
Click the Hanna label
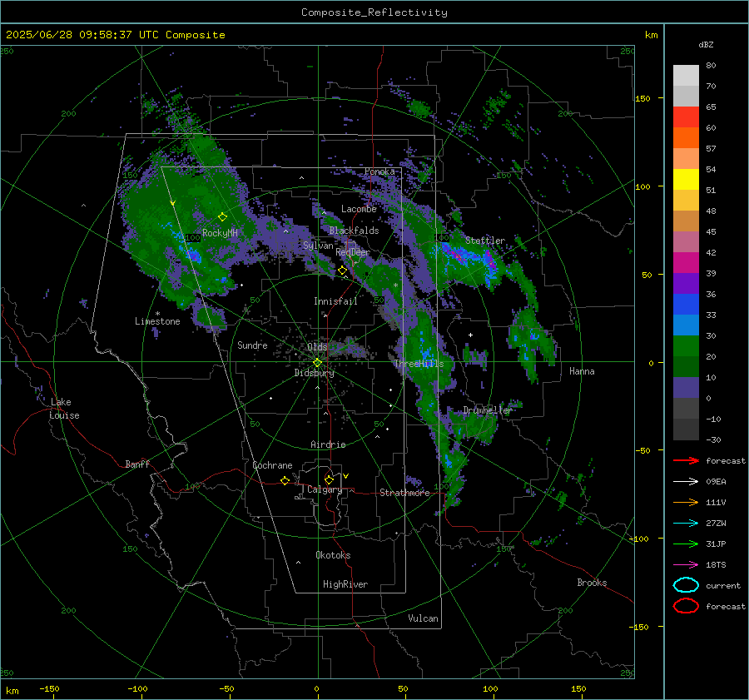(582, 371)
